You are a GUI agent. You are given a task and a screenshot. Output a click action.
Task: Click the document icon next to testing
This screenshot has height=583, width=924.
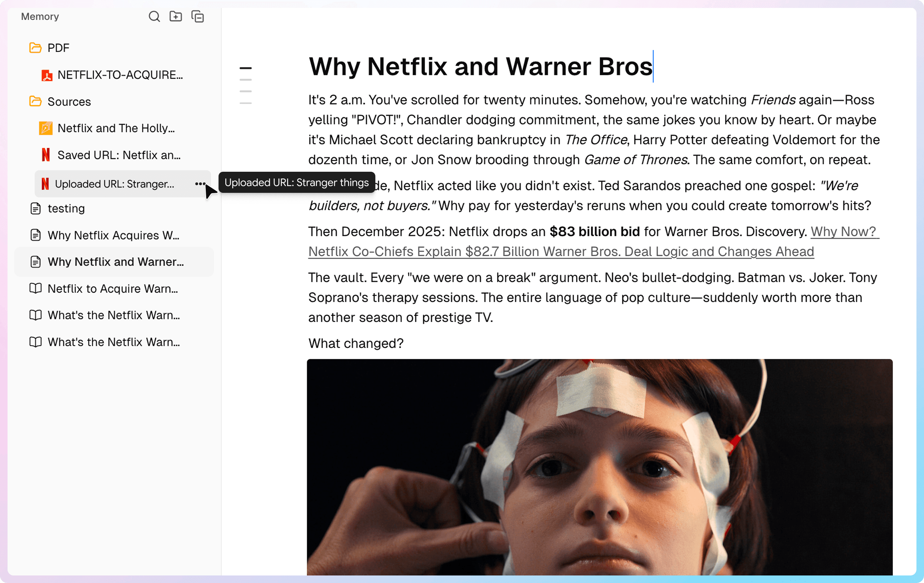(35, 209)
